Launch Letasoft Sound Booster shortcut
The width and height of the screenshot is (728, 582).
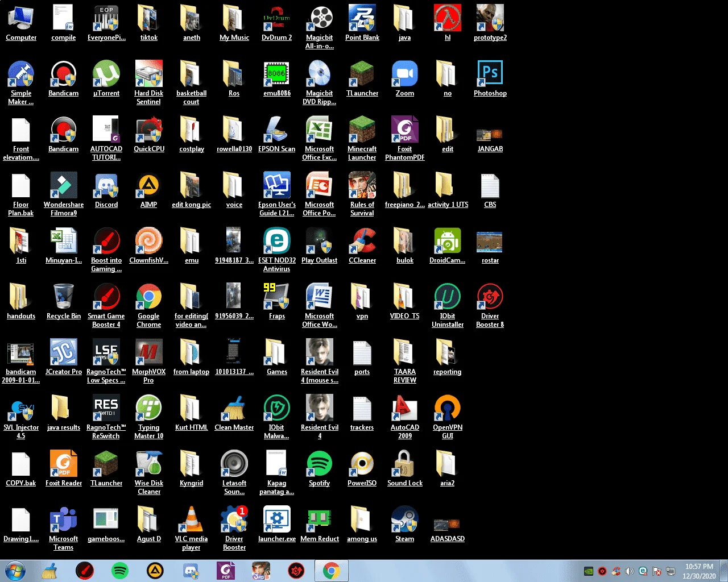point(234,472)
